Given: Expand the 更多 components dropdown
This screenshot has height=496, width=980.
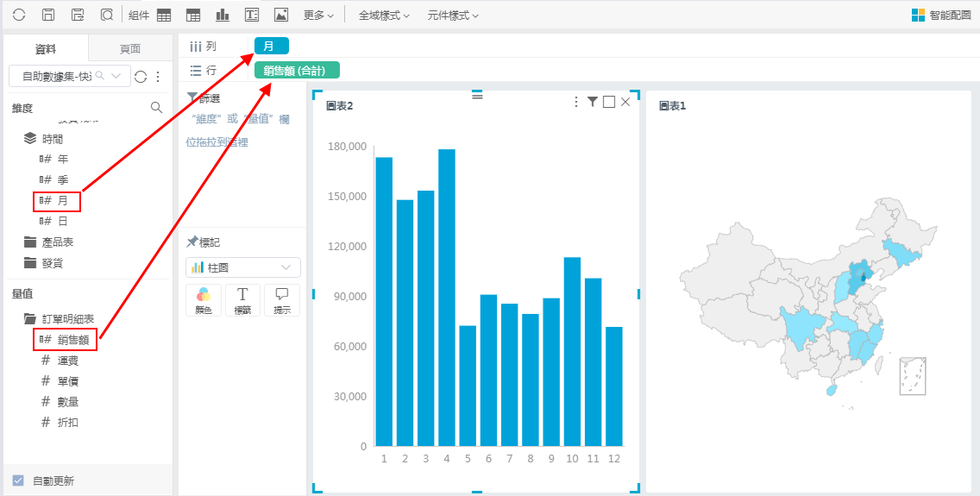Looking at the screenshot, I should click(x=319, y=16).
